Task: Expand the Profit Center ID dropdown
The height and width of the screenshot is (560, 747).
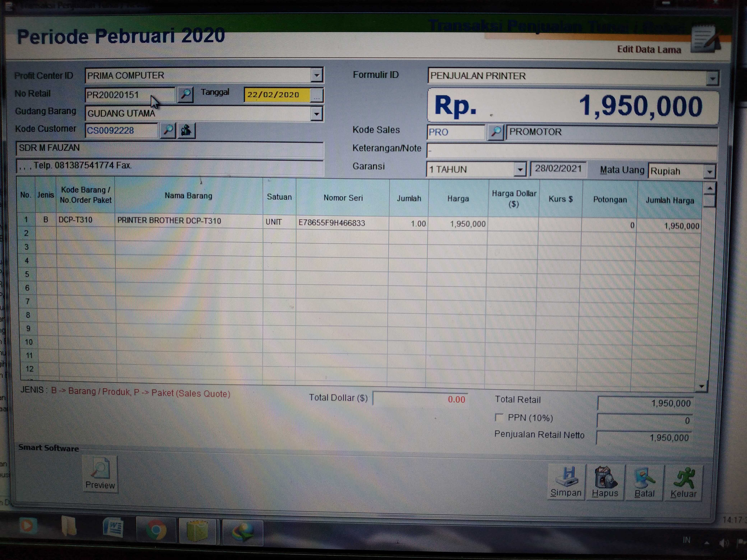Action: tap(316, 75)
